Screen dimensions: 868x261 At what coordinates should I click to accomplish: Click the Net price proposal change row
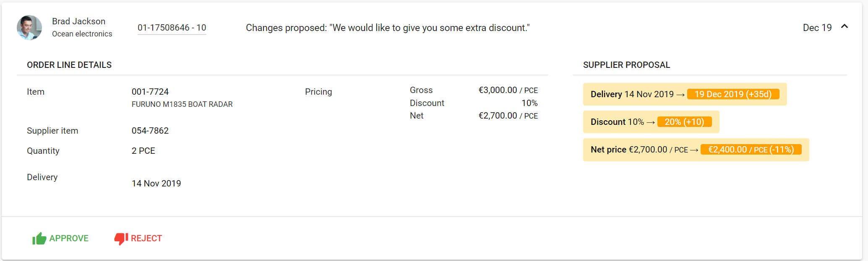pos(696,150)
